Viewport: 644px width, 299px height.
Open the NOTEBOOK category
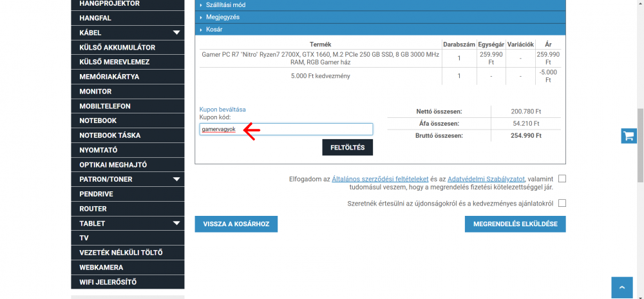pyautogui.click(x=98, y=121)
